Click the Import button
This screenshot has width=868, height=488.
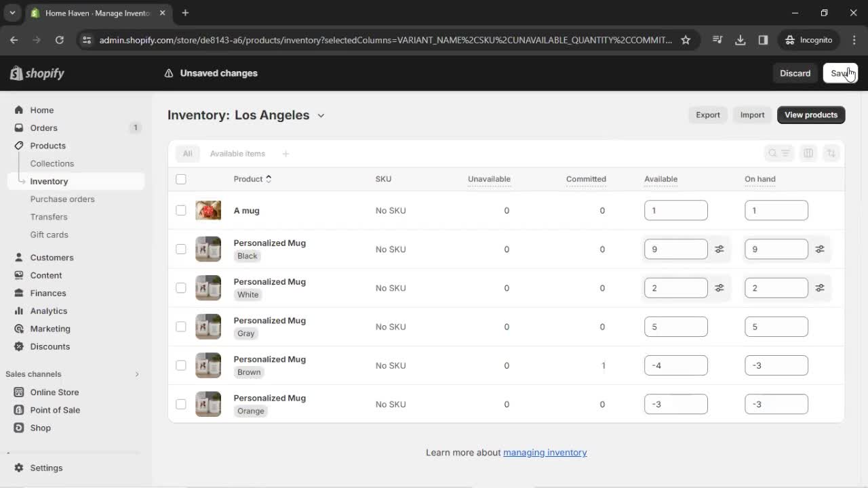[x=752, y=115]
